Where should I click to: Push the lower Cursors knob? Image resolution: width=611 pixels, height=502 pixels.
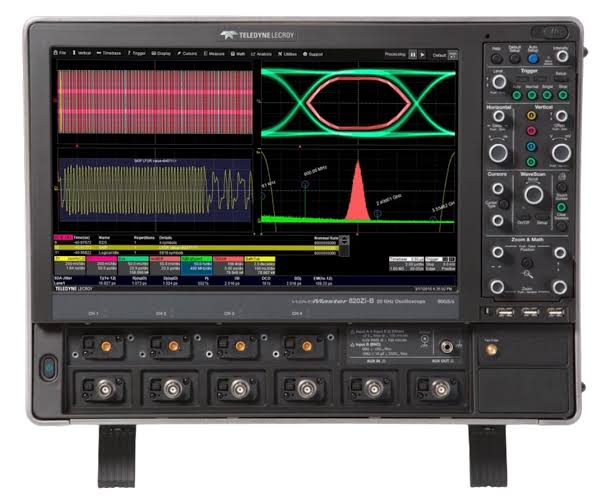498,221
